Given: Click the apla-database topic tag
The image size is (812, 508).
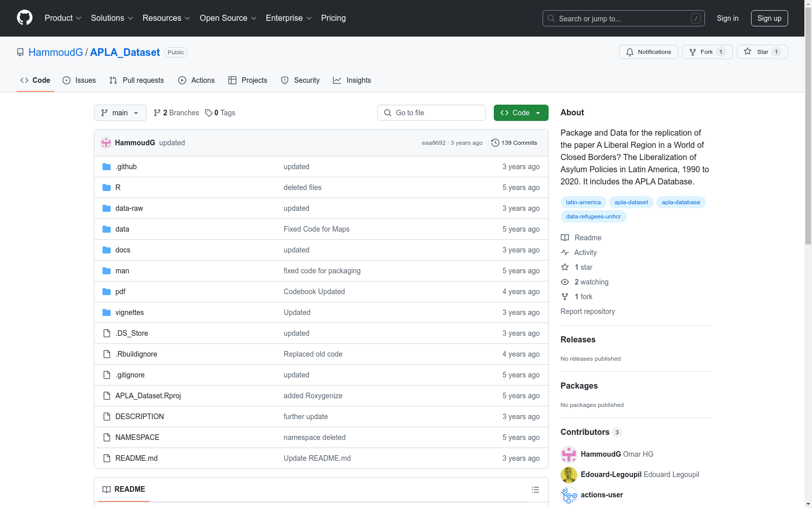Looking at the screenshot, I should [x=681, y=202].
